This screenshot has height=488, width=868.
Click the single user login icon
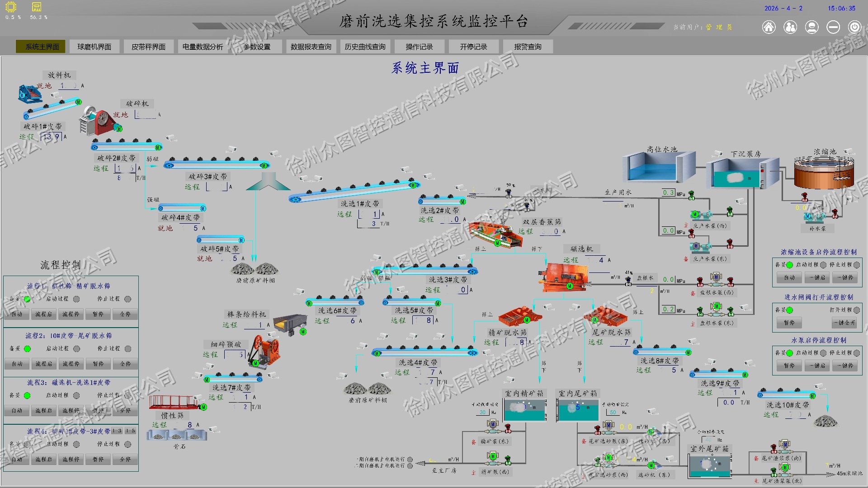(812, 27)
